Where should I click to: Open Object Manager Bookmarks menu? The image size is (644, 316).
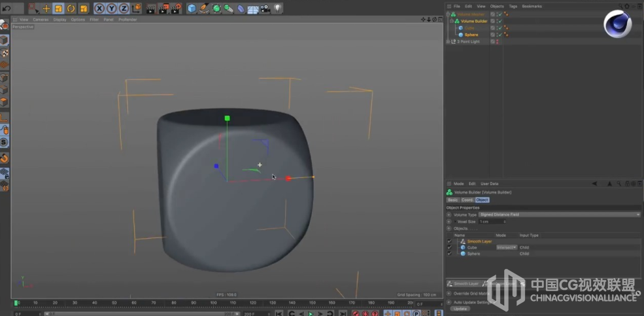[x=532, y=6]
